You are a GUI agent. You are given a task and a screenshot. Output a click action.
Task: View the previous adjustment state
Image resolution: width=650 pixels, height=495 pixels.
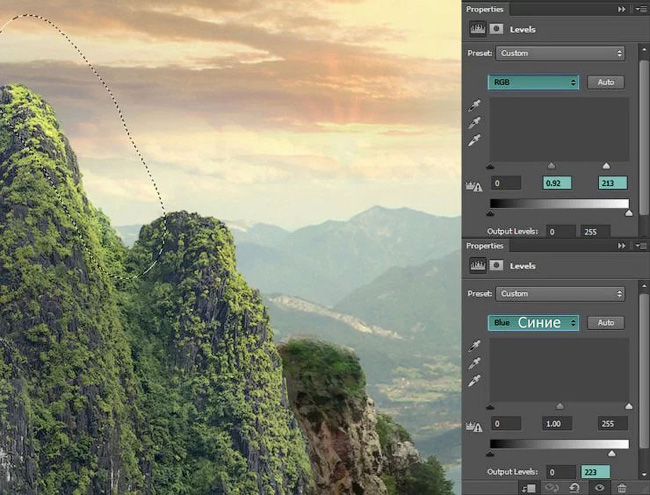552,488
